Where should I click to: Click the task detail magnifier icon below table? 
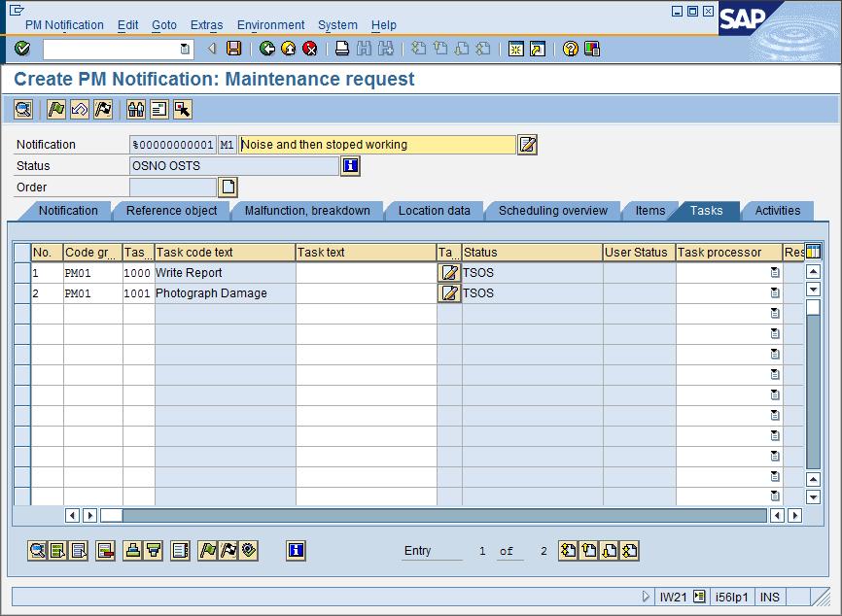point(37,551)
